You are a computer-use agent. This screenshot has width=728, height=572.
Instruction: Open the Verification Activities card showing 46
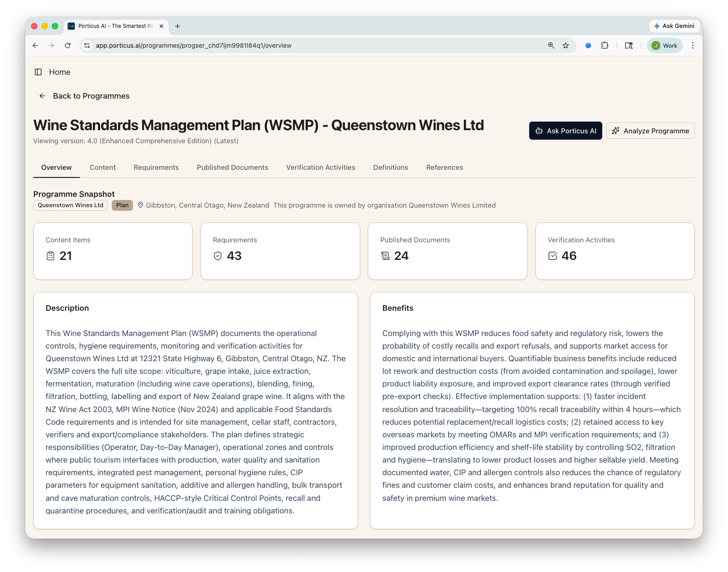tap(615, 251)
